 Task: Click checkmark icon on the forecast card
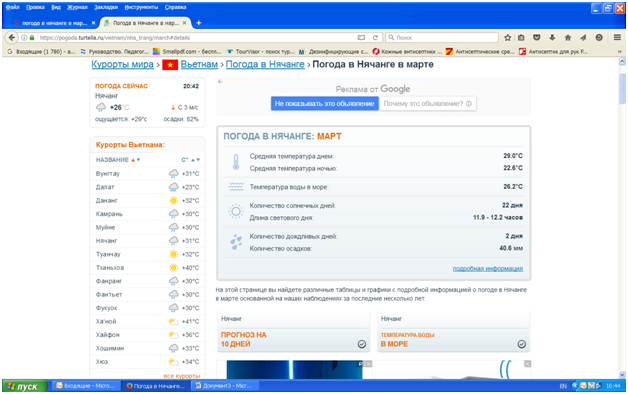[362, 344]
